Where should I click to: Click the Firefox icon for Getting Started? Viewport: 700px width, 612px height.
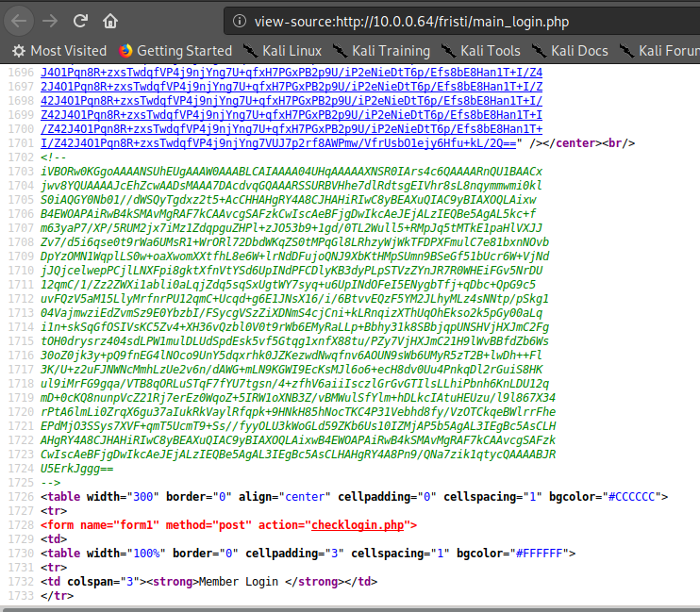pos(127,51)
